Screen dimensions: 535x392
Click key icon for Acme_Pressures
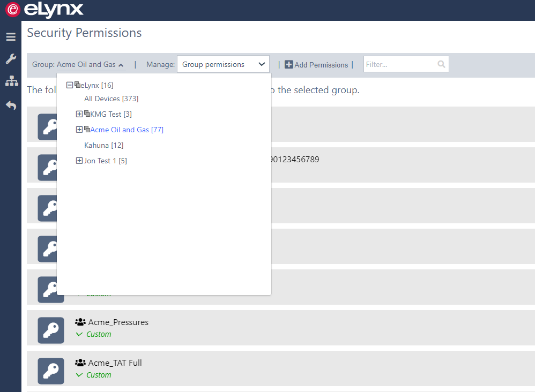(x=51, y=330)
